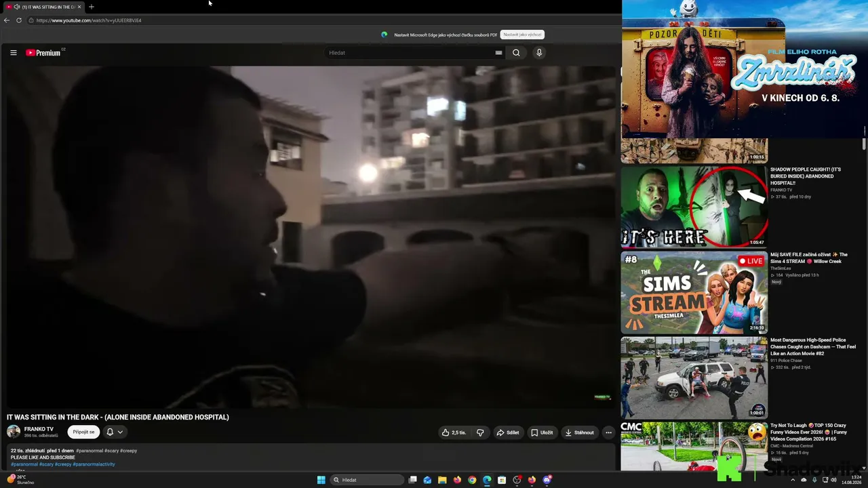The width and height of the screenshot is (868, 488).
Task: Go back with the browser arrow
Action: (7, 20)
